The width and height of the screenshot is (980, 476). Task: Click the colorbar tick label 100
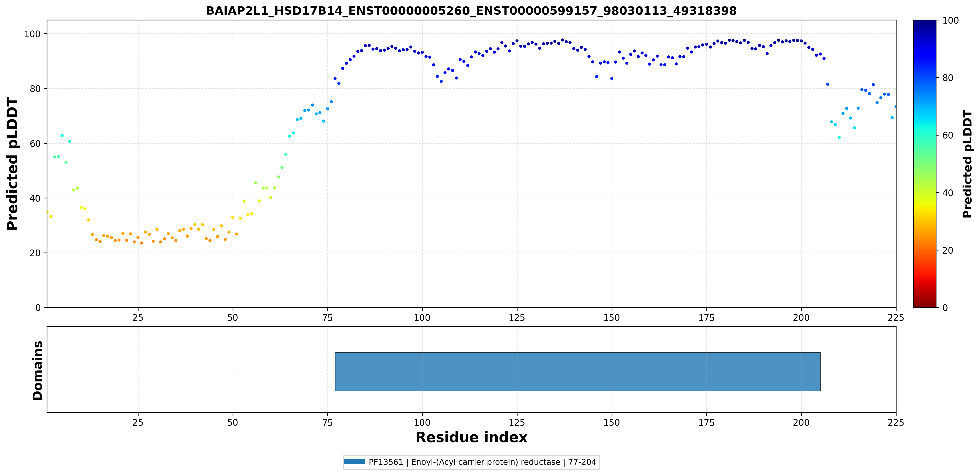click(x=950, y=21)
